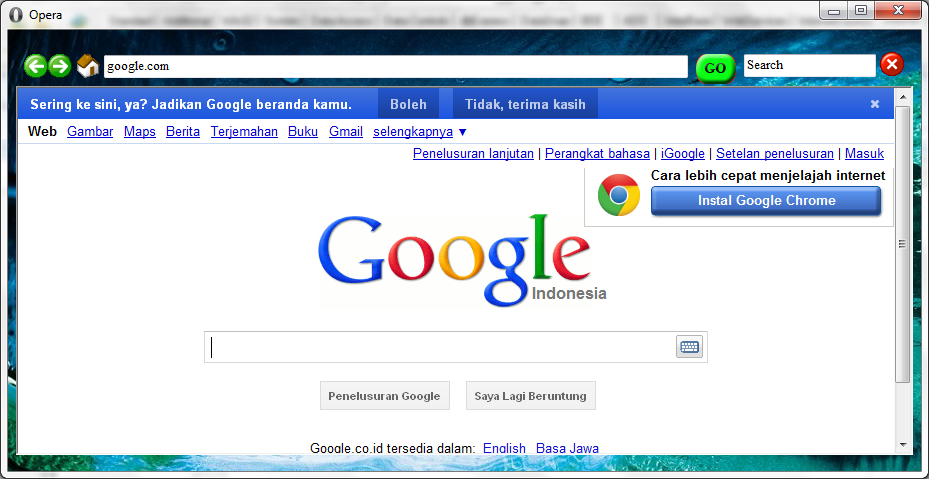This screenshot has height=479, width=929.
Task: Open Penelusuran lanjutan link
Action: [x=473, y=154]
